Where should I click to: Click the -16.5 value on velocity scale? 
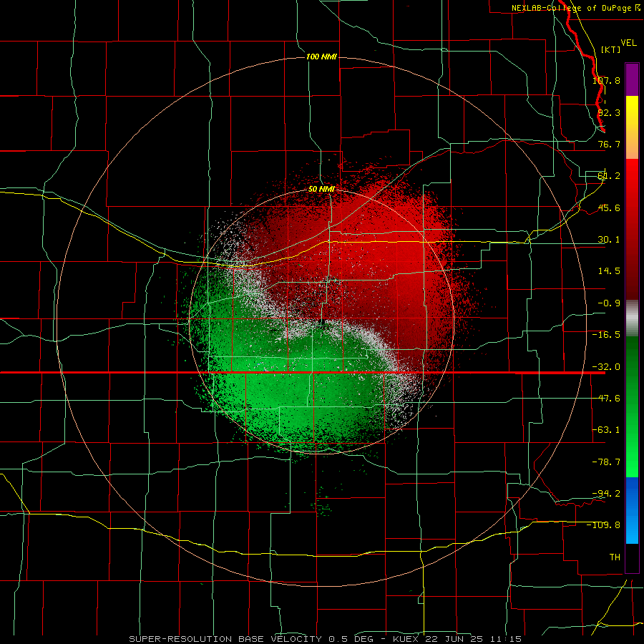click(x=606, y=335)
